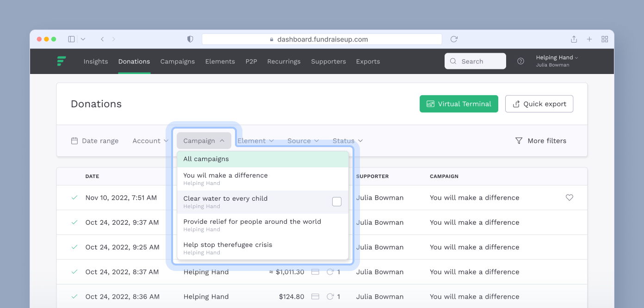The width and height of the screenshot is (644, 308).
Task: Go back with the browser back arrow
Action: point(102,39)
